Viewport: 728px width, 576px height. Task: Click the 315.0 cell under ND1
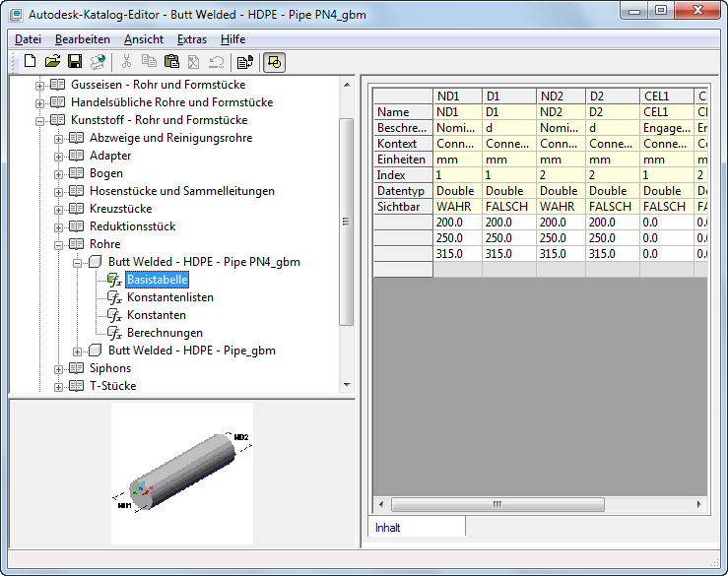tap(457, 254)
